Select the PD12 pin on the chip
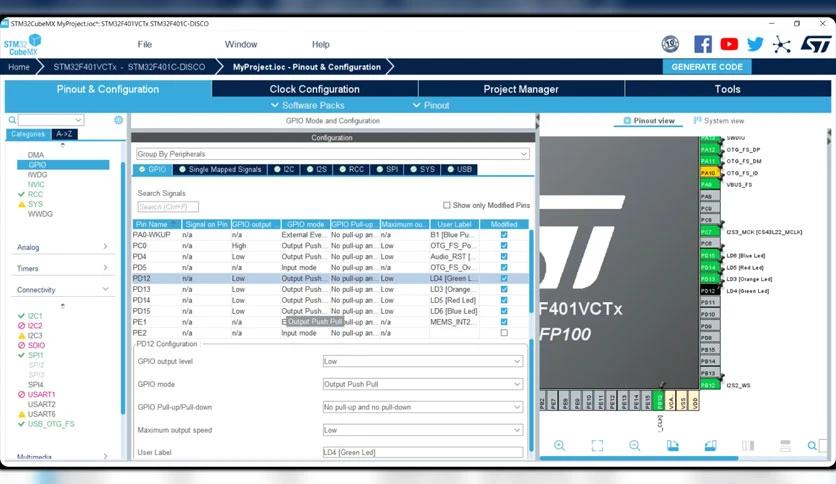Screen dimensions: 836x484 coord(710,291)
